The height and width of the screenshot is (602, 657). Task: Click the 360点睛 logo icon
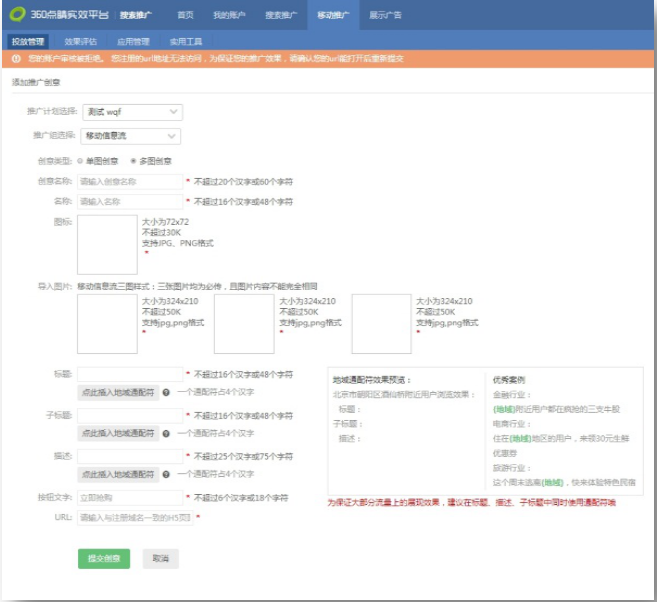coord(16,15)
